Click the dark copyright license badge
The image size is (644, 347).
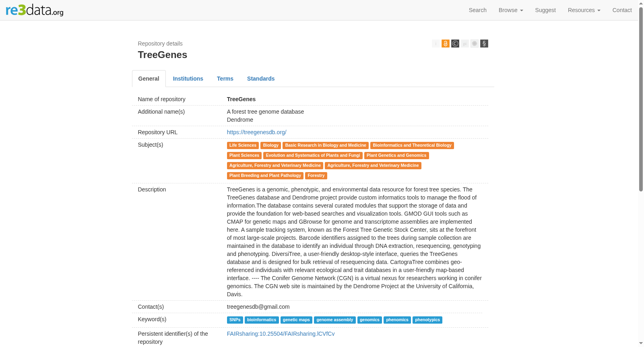(x=455, y=44)
